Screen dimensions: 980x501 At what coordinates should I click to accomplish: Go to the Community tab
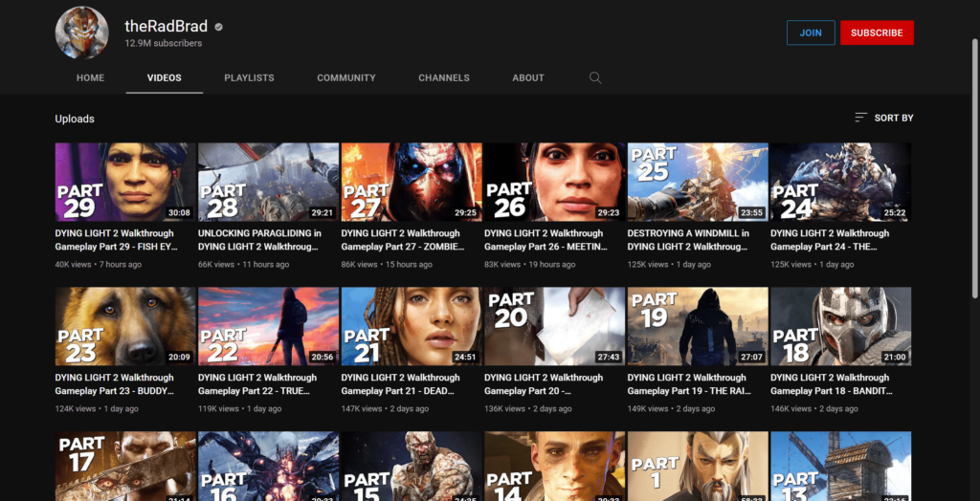346,78
